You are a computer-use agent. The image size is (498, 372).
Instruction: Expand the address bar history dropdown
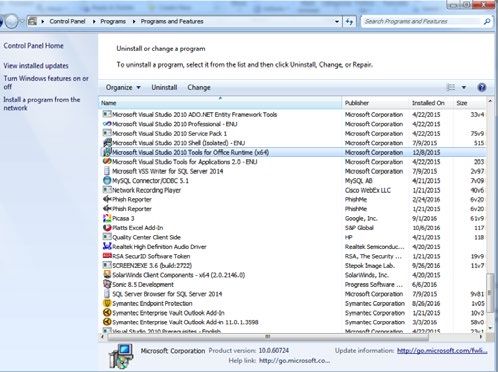(337, 21)
